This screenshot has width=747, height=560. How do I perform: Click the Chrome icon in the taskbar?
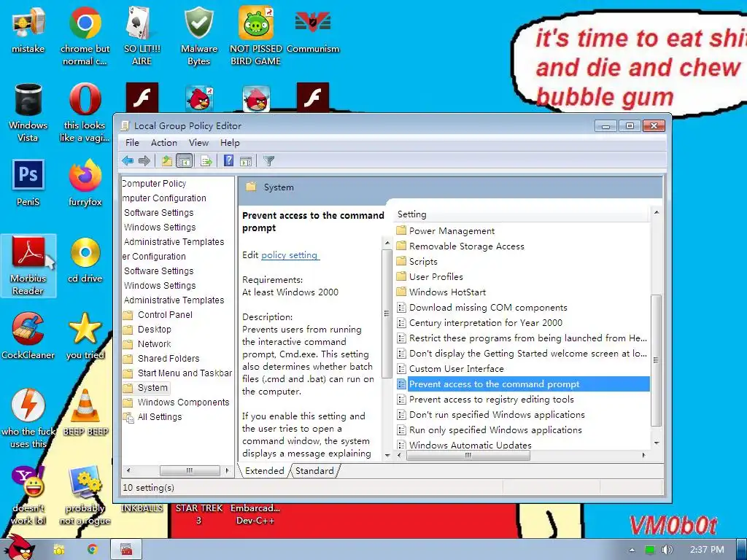[93, 550]
